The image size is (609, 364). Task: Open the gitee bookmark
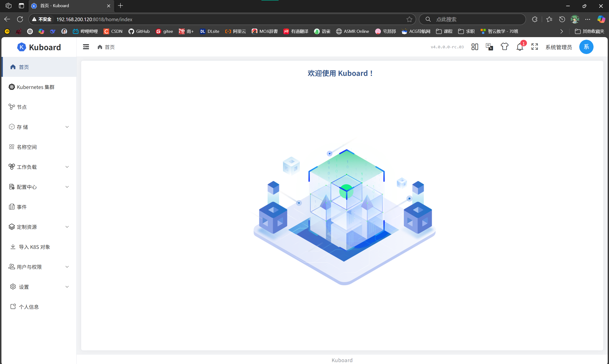pyautogui.click(x=164, y=31)
